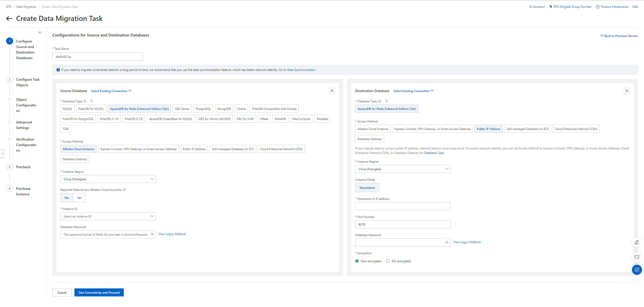Set Replicate Data Across Accounts to Yes
This screenshot has width=644, height=307.
[x=79, y=198]
